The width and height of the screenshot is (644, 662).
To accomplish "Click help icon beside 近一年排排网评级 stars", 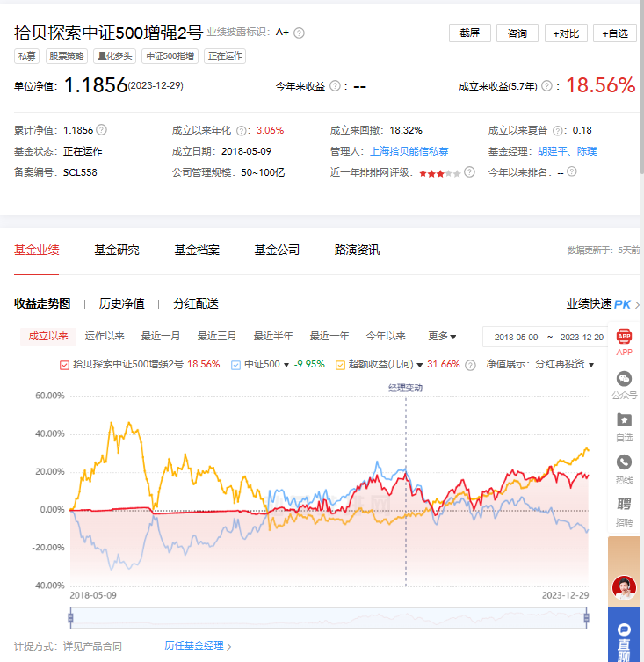I will 469,171.
